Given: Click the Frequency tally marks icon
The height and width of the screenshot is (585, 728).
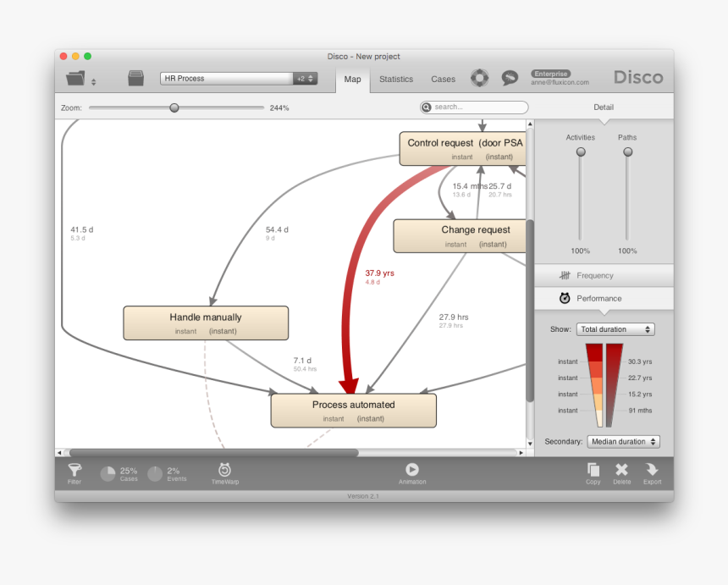Looking at the screenshot, I should (x=565, y=275).
